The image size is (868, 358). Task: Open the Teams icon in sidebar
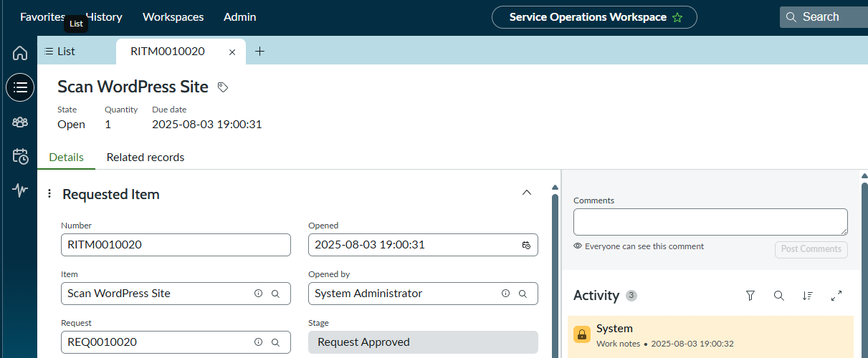[x=20, y=122]
